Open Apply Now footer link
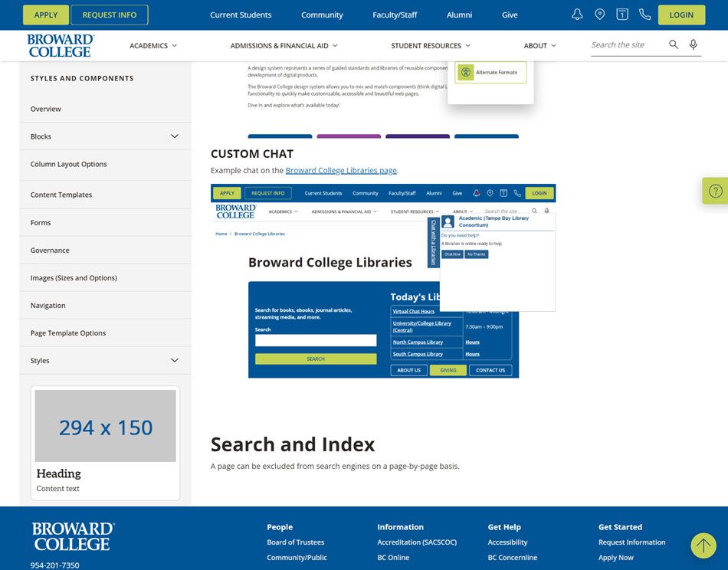The image size is (728, 570). click(x=615, y=558)
